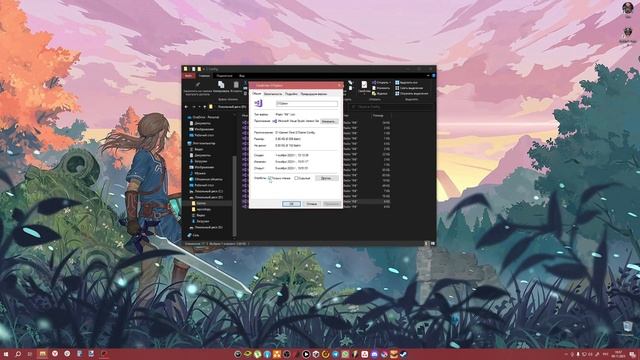Viewport: 640px width, 360px height.
Task: Open Сеть in the navigation pane
Action: coord(193,236)
